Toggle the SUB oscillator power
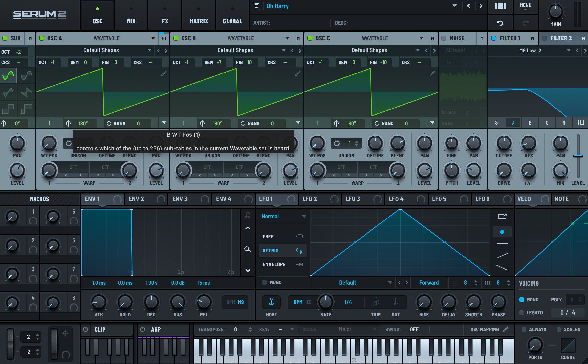This screenshot has width=588, height=364. [5, 38]
